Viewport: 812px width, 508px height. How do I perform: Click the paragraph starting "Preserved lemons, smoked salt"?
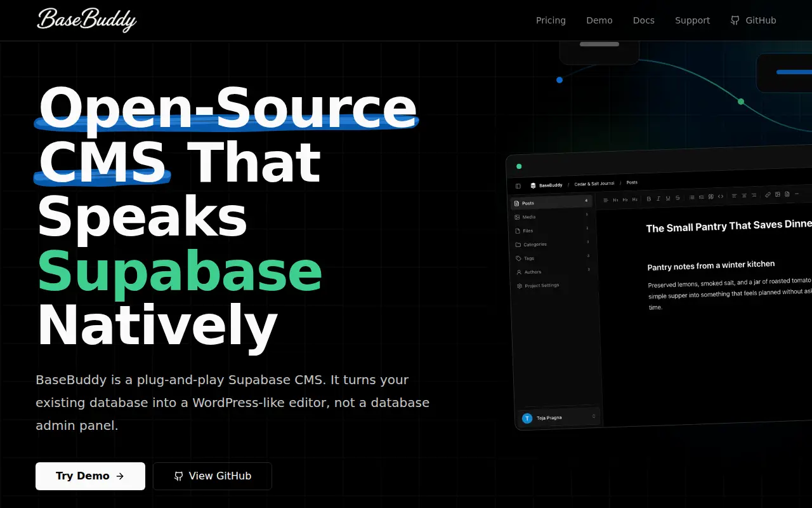tap(730, 293)
